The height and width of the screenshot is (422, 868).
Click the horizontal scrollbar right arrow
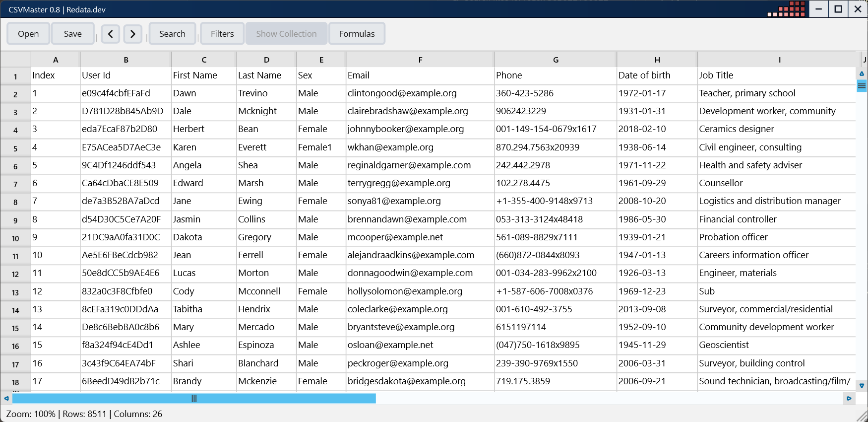pyautogui.click(x=849, y=398)
